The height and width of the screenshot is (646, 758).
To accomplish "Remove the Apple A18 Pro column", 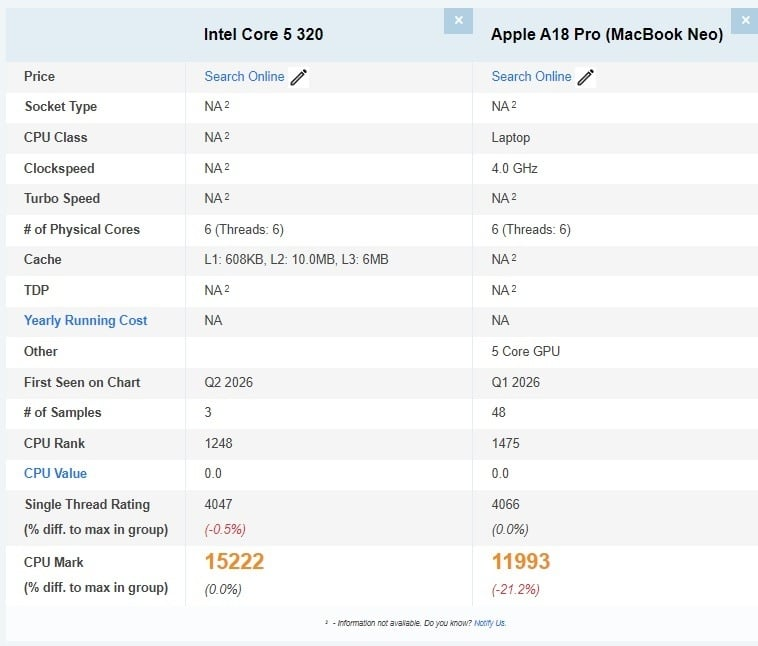I will (x=745, y=20).
